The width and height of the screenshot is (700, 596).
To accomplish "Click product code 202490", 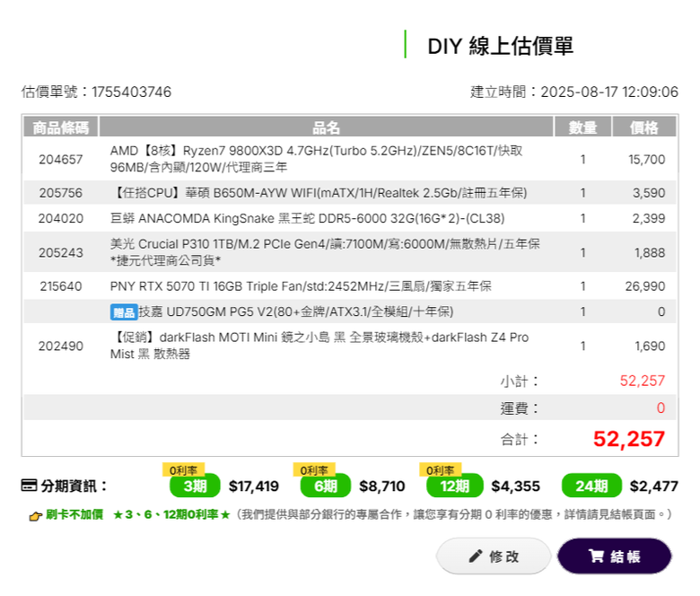I will (61, 346).
